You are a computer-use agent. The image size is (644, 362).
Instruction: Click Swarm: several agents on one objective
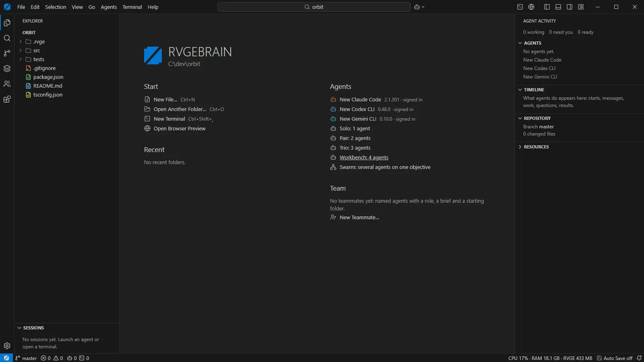pos(385,167)
